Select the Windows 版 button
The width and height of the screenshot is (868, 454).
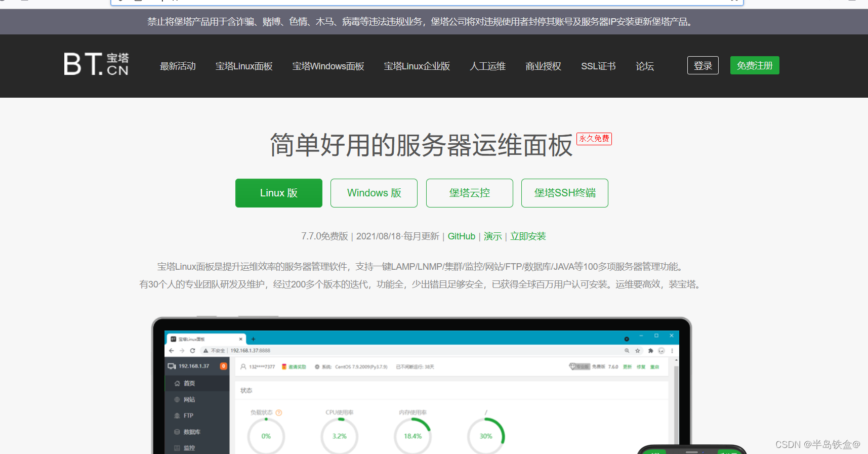[374, 193]
